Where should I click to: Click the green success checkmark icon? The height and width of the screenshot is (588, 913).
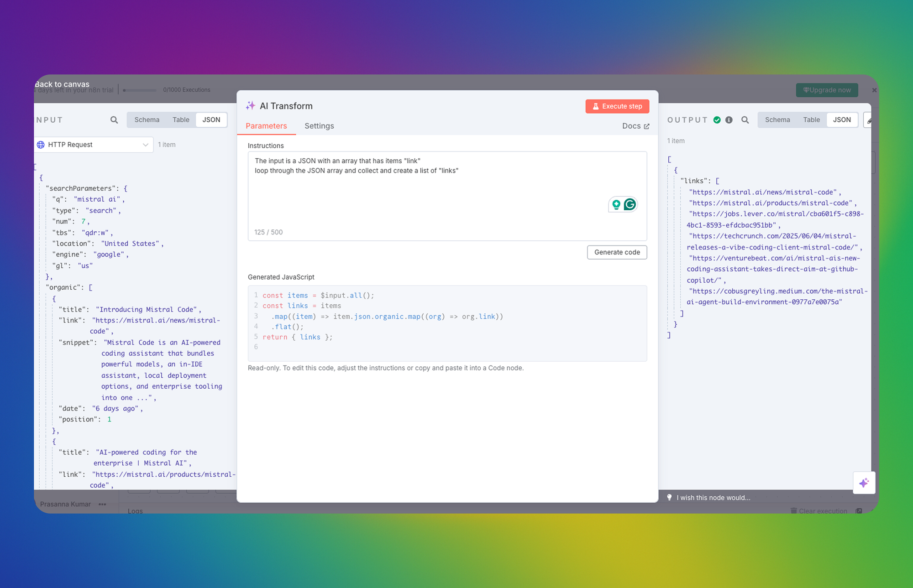pos(717,120)
